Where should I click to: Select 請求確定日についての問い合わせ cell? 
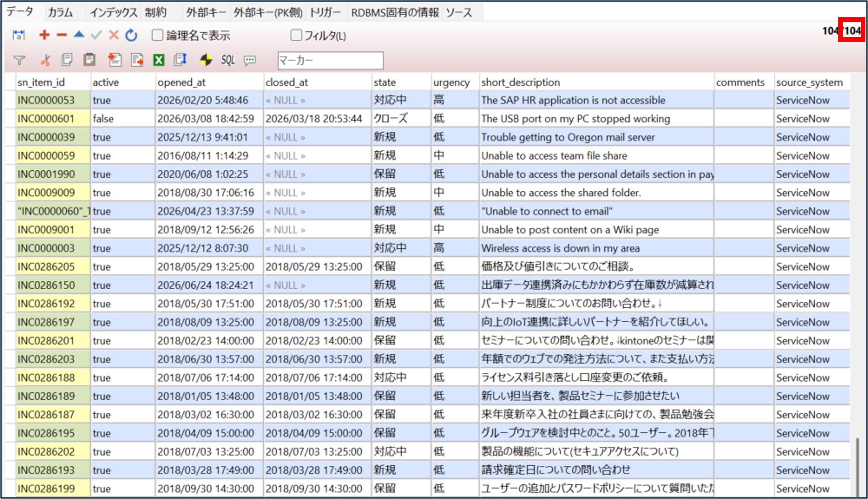pos(597,470)
